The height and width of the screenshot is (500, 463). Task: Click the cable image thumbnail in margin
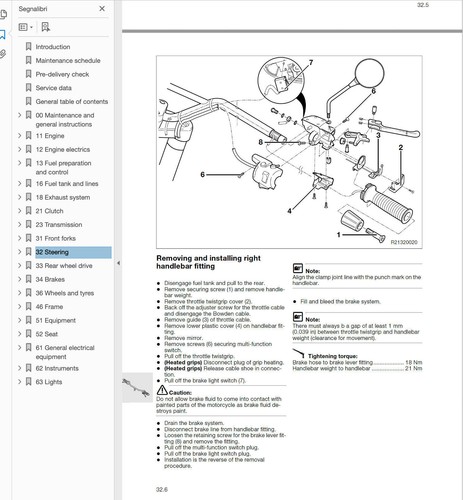[x=137, y=388]
